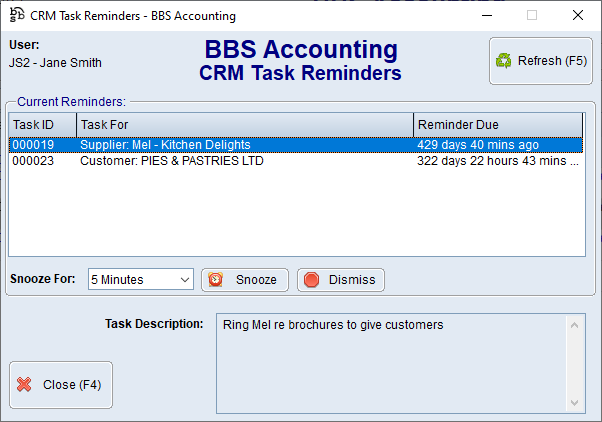Sort by the Reminder Due column header
Screen dimensions: 602x422
coord(497,125)
